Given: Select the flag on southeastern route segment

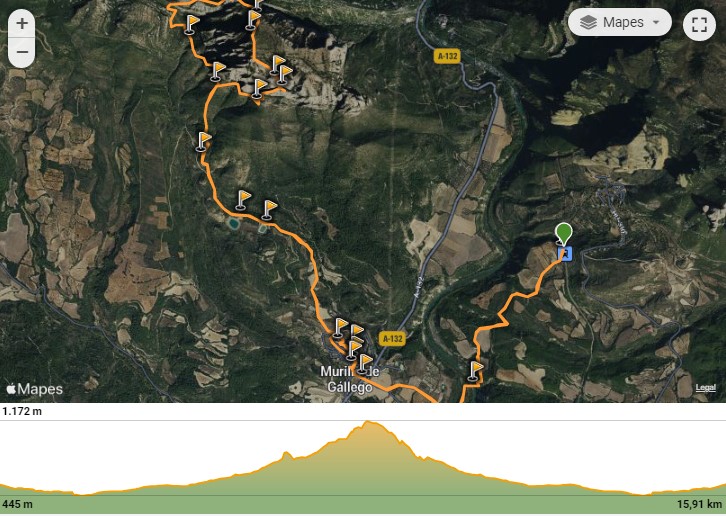Looking at the screenshot, I should tap(475, 371).
